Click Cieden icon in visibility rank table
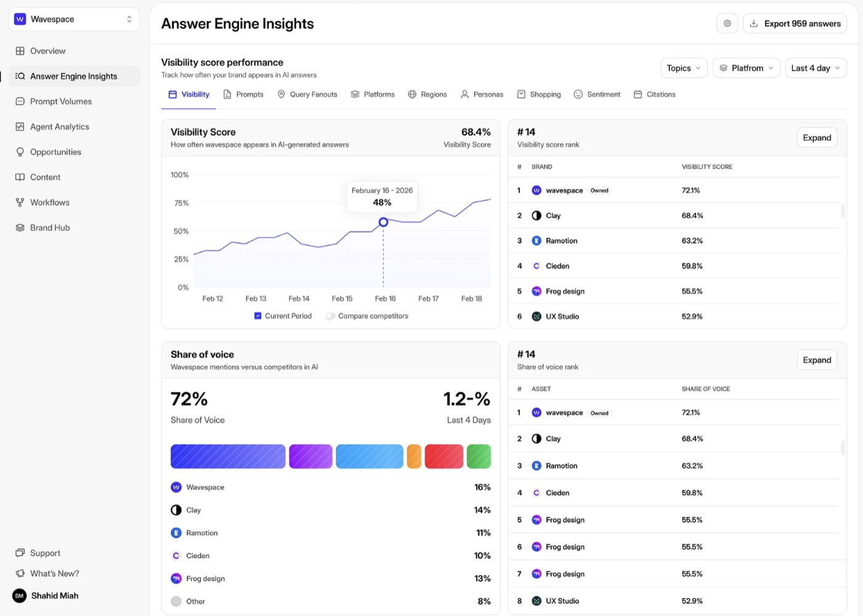 [536, 266]
